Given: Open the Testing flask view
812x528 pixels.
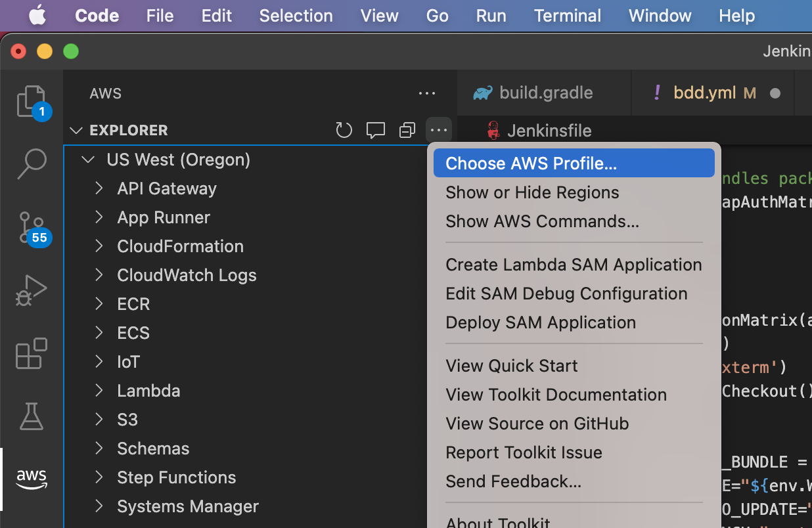Looking at the screenshot, I should pos(32,416).
